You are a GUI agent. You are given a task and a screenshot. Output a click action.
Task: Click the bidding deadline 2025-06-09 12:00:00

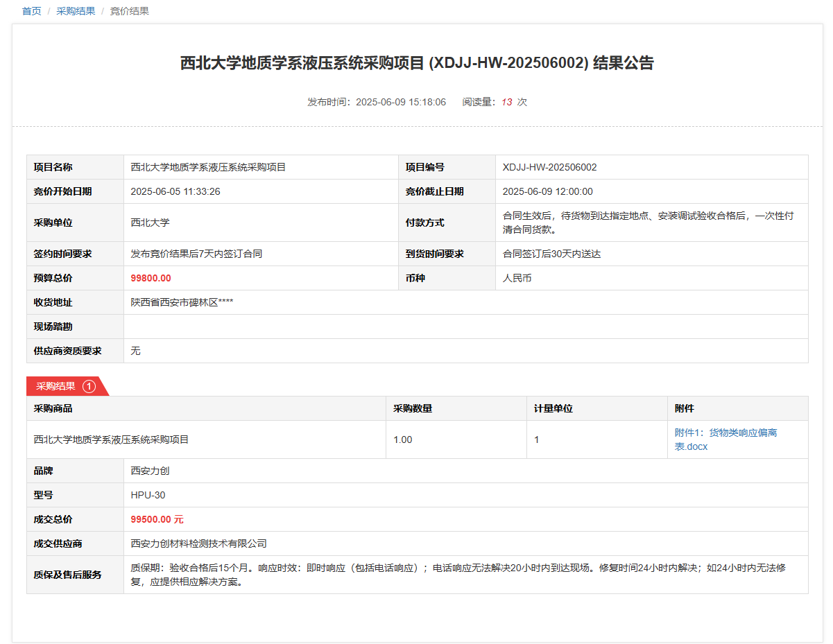click(547, 191)
